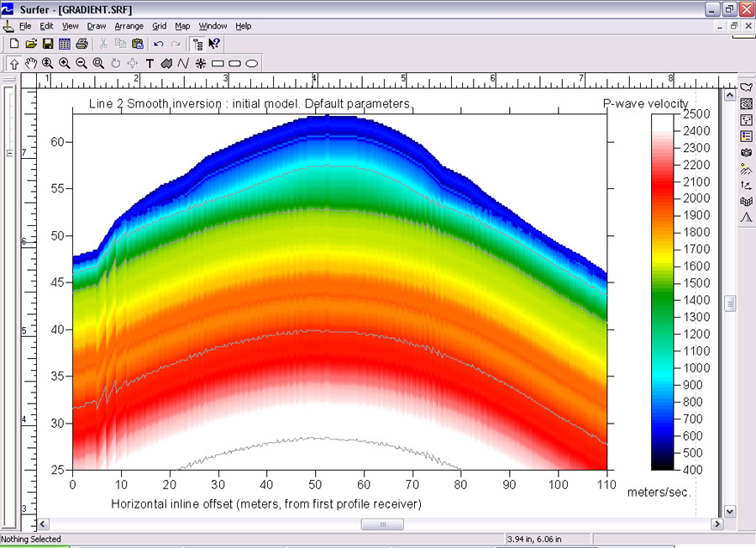Open a new worksheet grid icon
The width and height of the screenshot is (756, 548).
coord(65,44)
